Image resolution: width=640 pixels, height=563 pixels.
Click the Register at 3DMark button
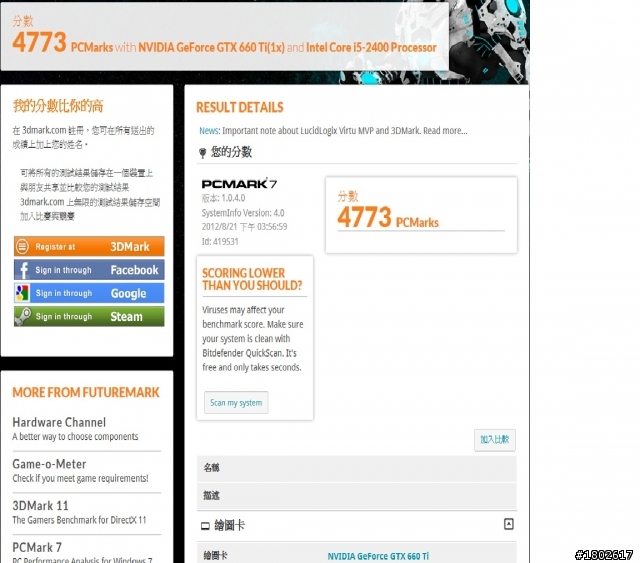point(89,246)
